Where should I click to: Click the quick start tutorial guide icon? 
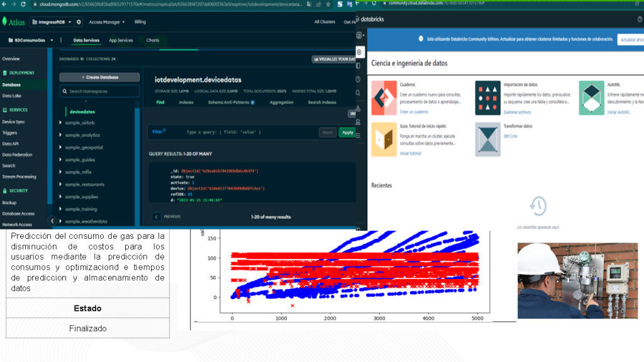(x=384, y=140)
